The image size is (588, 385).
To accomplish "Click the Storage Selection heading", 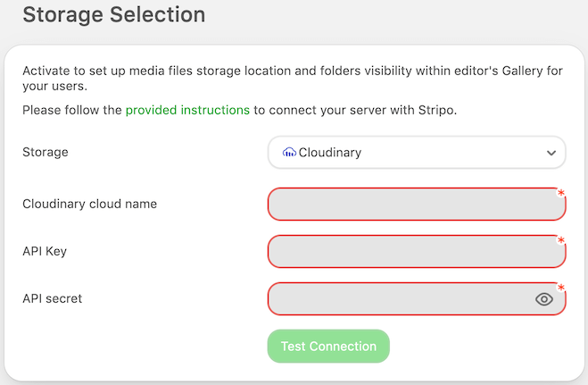I will tap(113, 15).
